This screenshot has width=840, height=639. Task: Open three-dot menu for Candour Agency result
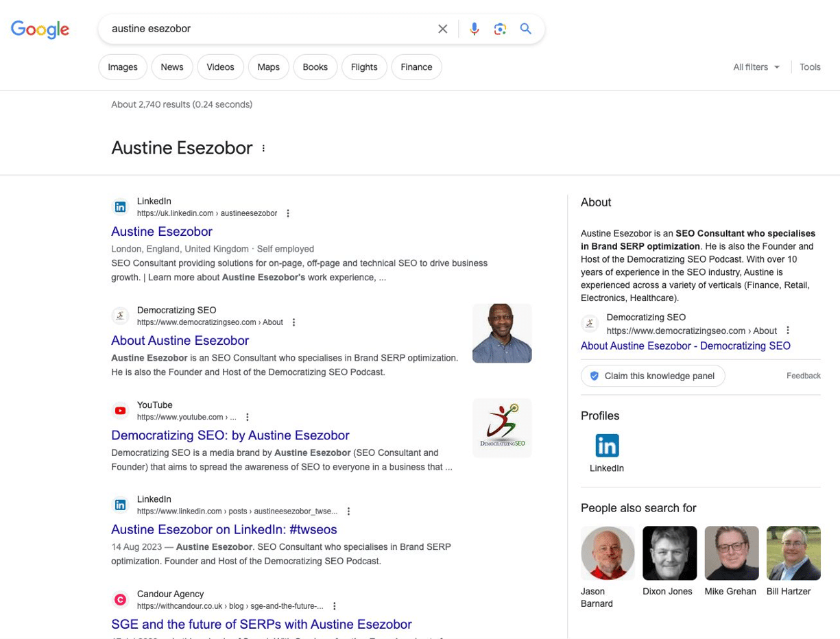click(x=334, y=606)
